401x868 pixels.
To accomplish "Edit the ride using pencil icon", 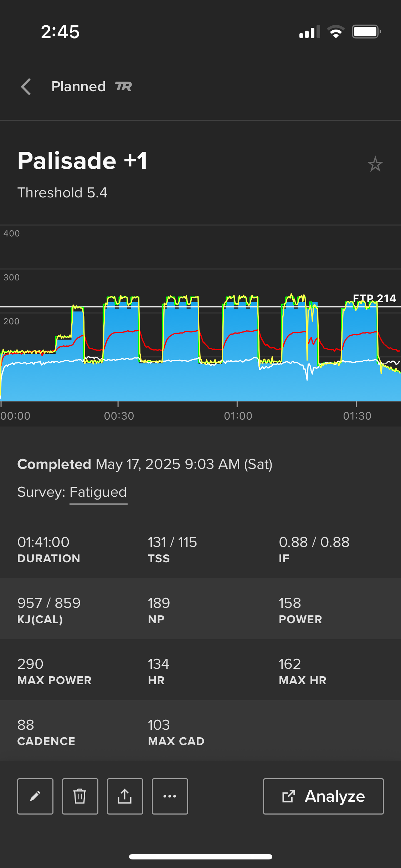I will (35, 796).
